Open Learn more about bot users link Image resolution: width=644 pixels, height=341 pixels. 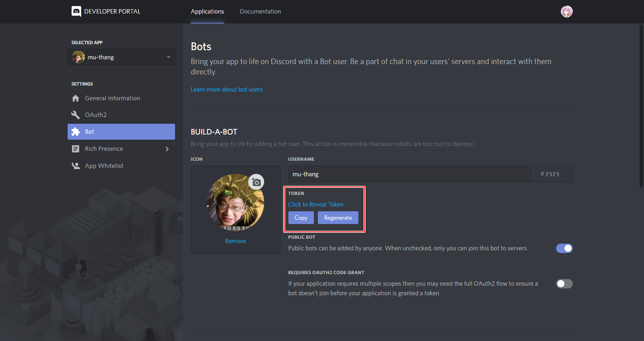click(227, 90)
